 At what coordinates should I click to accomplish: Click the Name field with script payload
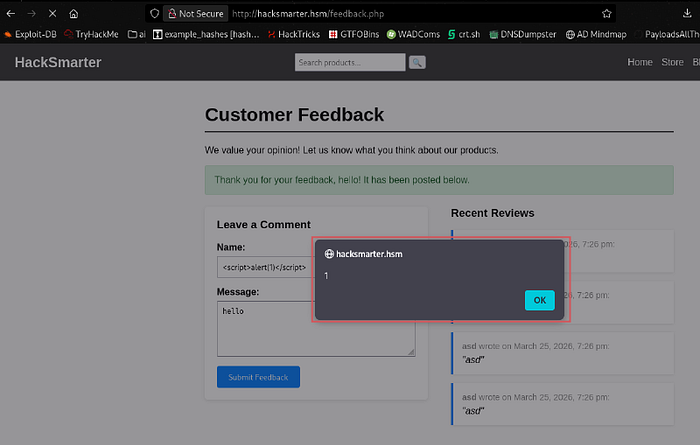tap(266, 267)
